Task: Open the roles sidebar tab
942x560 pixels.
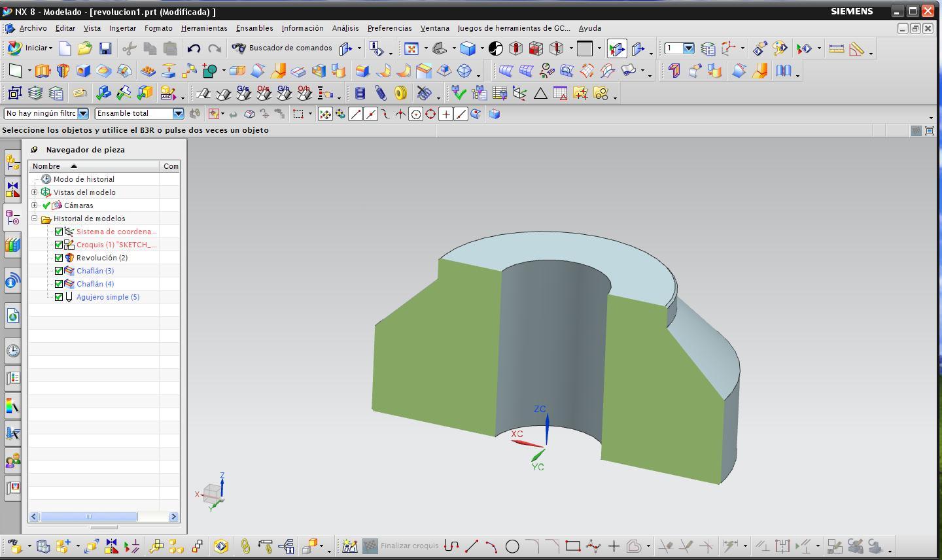Action: pos(12,461)
